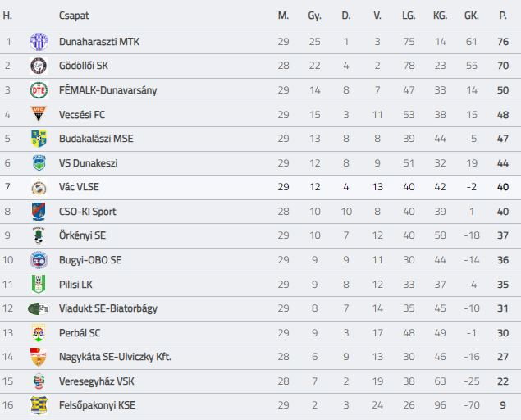The image size is (521, 420).
Task: Click the Gödöllői SK club logo
Action: click(x=39, y=66)
